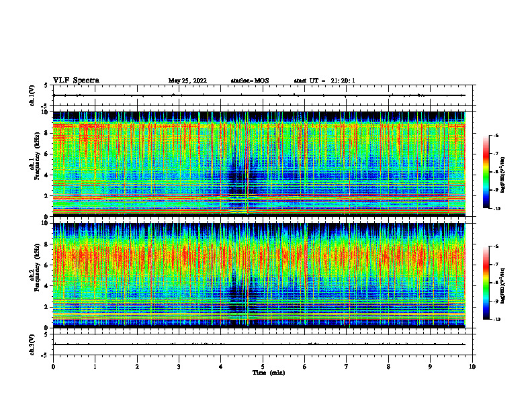Click the "4" kHz tick label on the ch.2 axis
The image size is (532, 411).
tap(47, 287)
